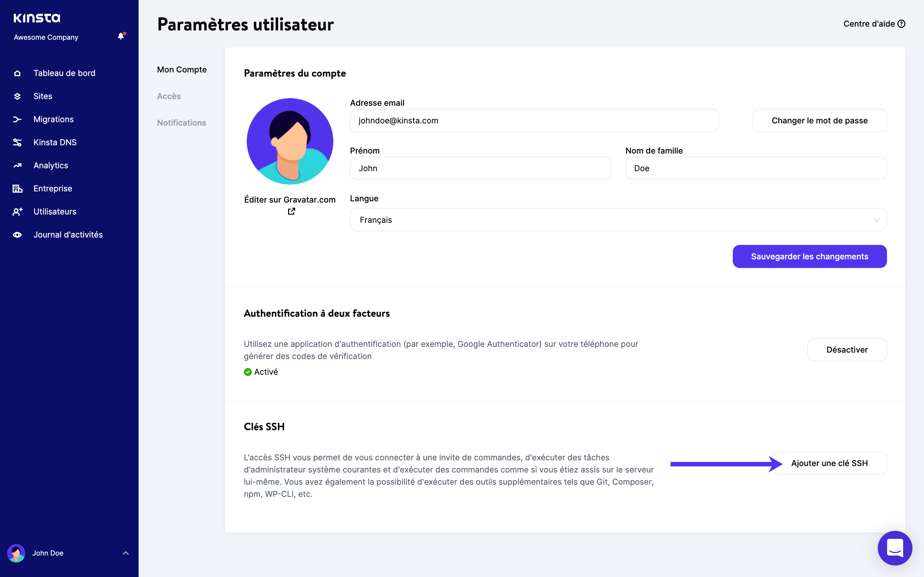Viewport: 924px width, 577px height.
Task: Click the Kinsta logo
Action: [x=37, y=18]
